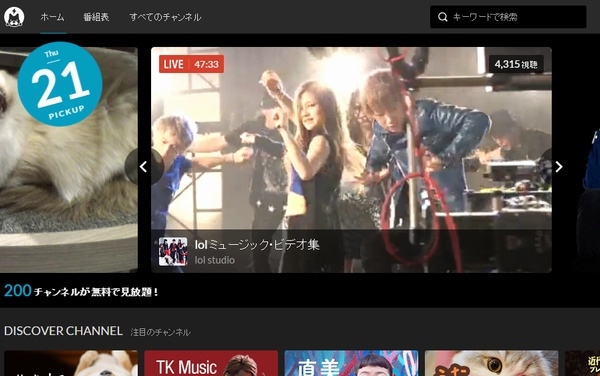Focus the キーワードで検索 search field

(x=508, y=17)
